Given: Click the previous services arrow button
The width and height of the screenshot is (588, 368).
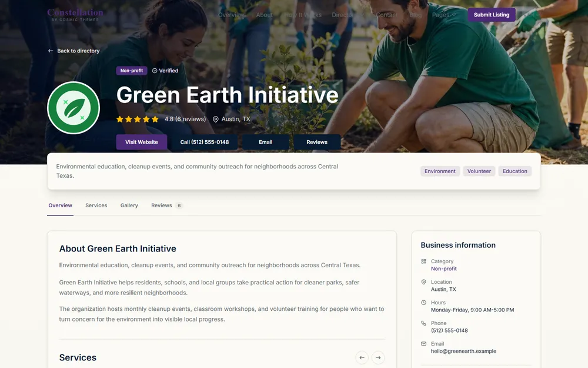Looking at the screenshot, I should click(362, 357).
